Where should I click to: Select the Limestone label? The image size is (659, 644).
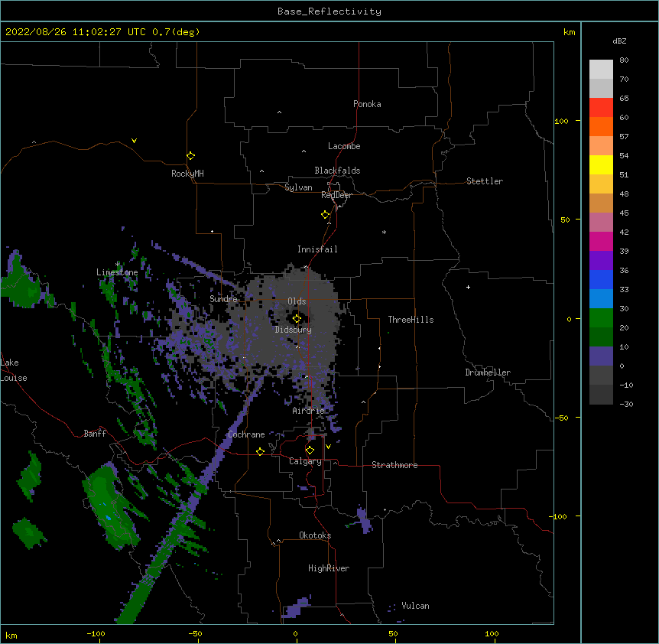pyautogui.click(x=117, y=272)
